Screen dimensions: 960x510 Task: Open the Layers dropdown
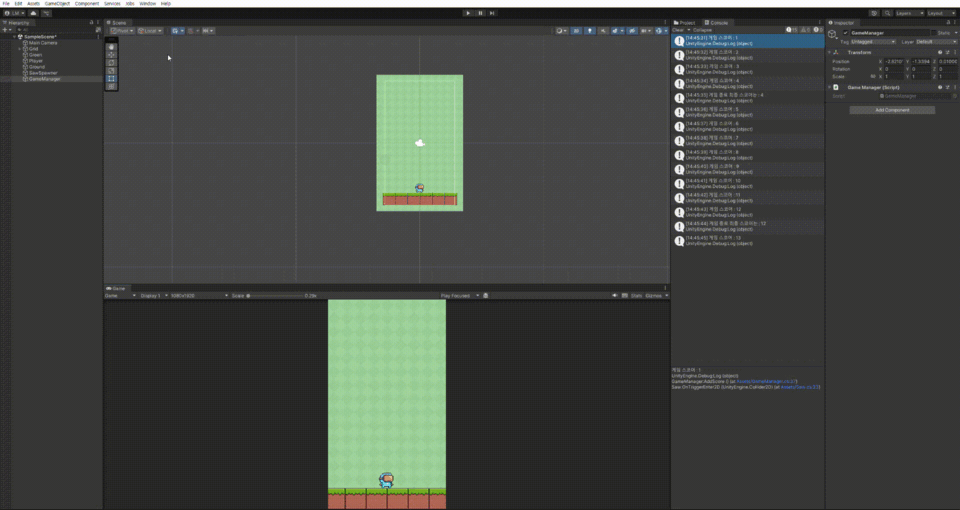click(x=910, y=13)
